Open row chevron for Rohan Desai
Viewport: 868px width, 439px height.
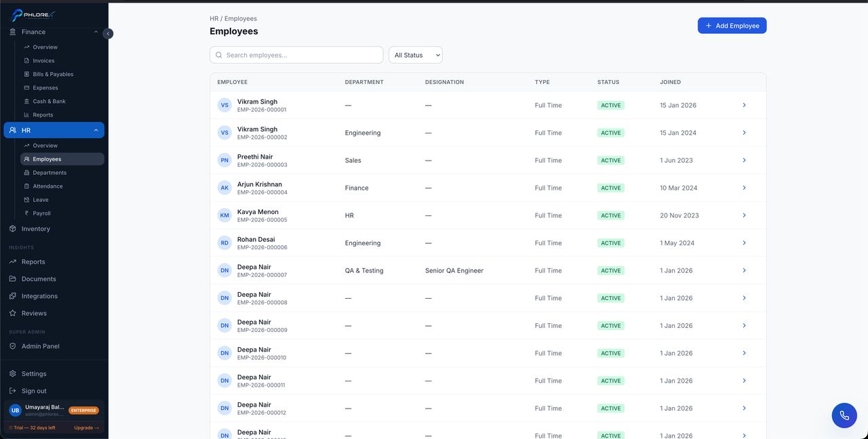tap(744, 243)
